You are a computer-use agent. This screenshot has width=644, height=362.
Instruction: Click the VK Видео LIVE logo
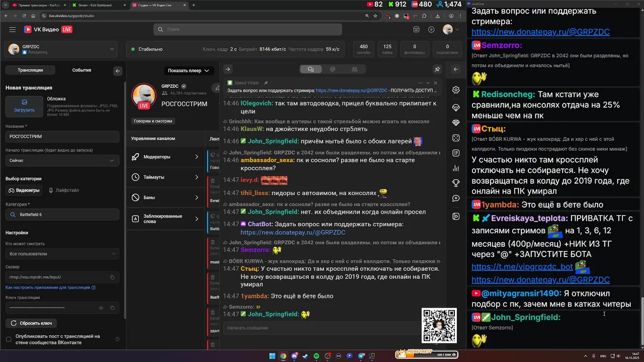(x=48, y=30)
